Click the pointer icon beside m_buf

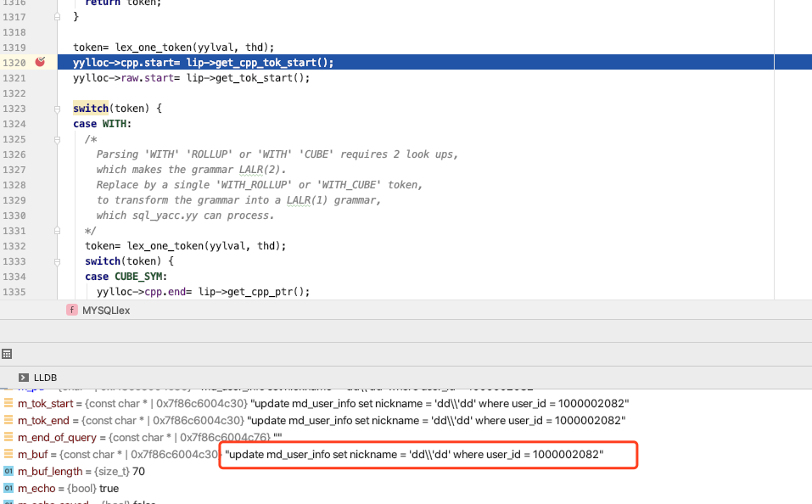8,454
